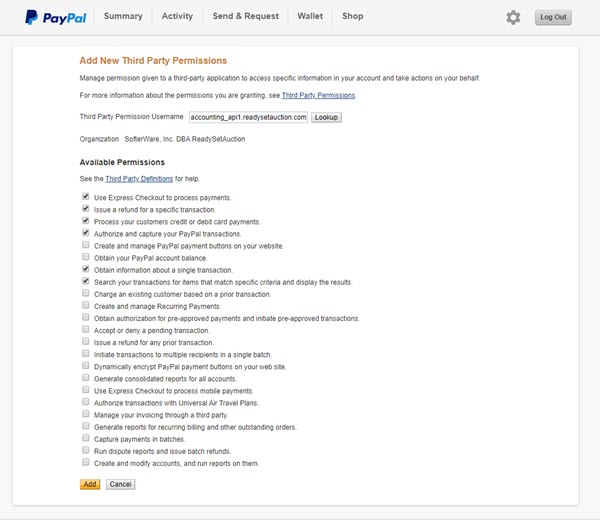Uncheck Issue a refund for a specific transaction
The height and width of the screenshot is (520, 600).
click(x=86, y=209)
